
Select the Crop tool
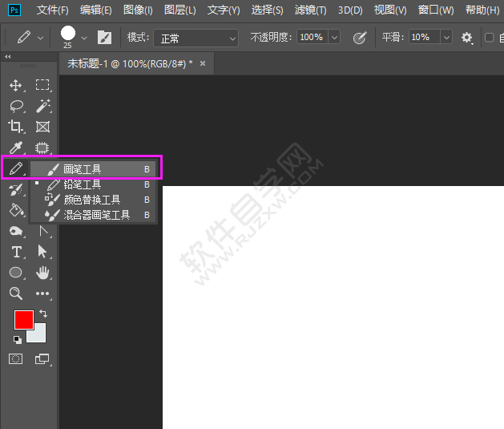[15, 127]
